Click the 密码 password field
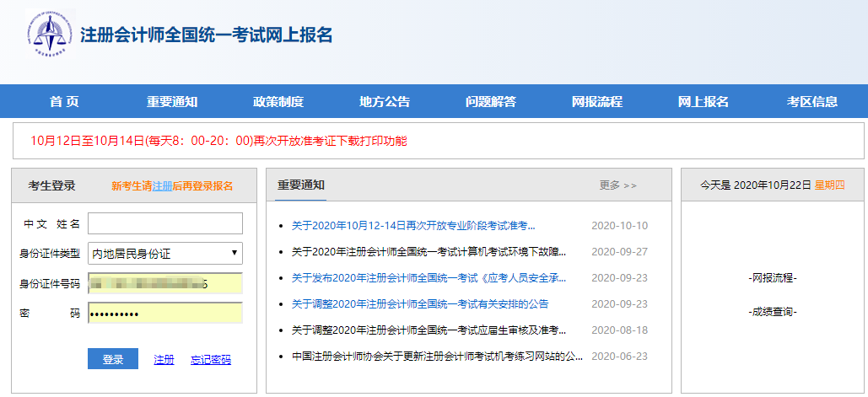868x397 pixels. 165,313
